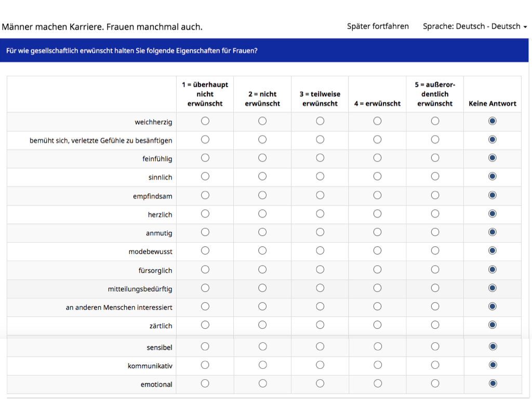Rate 'an anderen Menschen interessiert' as '4 = erwünscht'
This screenshot has width=532, height=399.
[x=377, y=307]
